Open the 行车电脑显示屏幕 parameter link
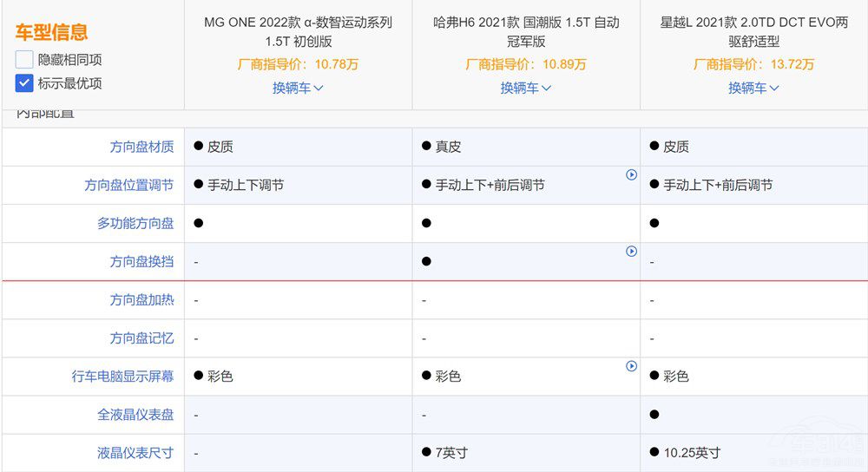This screenshot has height=472, width=868. point(122,377)
